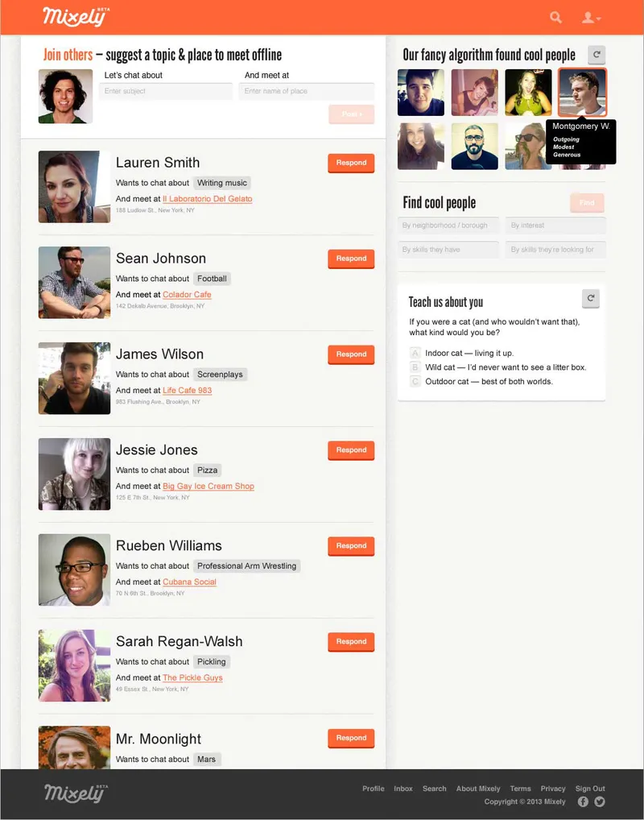Open Profile from the footer menu
This screenshot has height=820, width=644.
[x=374, y=789]
